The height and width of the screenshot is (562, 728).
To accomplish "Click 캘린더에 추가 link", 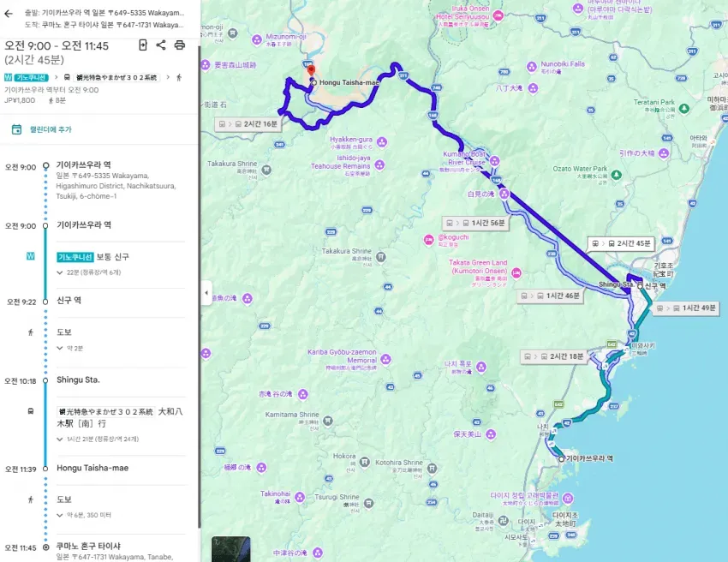I will coord(51,129).
